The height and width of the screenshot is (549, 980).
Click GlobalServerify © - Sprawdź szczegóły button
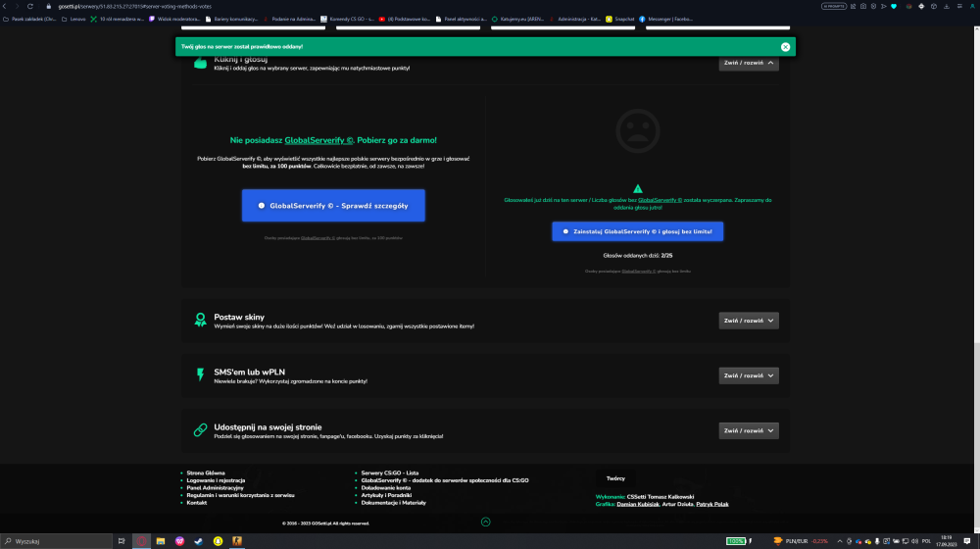(x=333, y=206)
